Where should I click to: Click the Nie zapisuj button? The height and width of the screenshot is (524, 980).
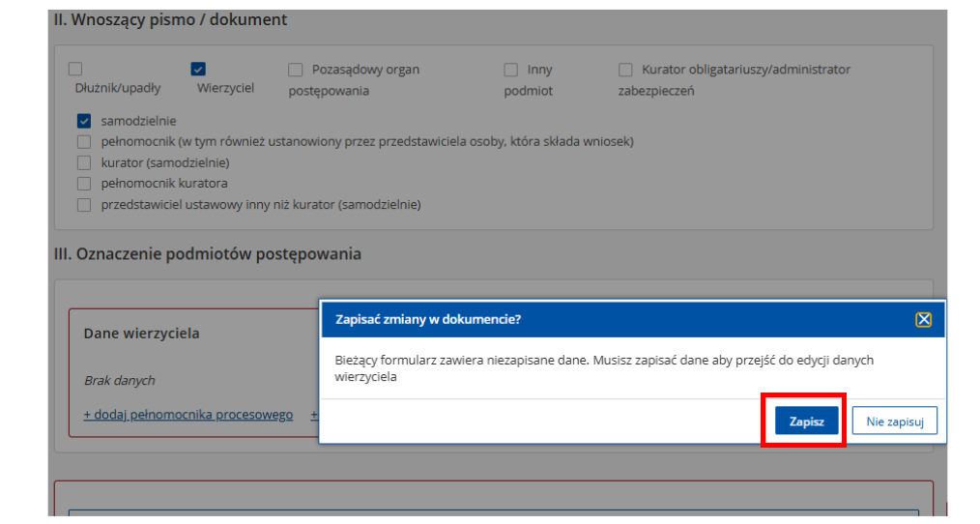pyautogui.click(x=894, y=421)
